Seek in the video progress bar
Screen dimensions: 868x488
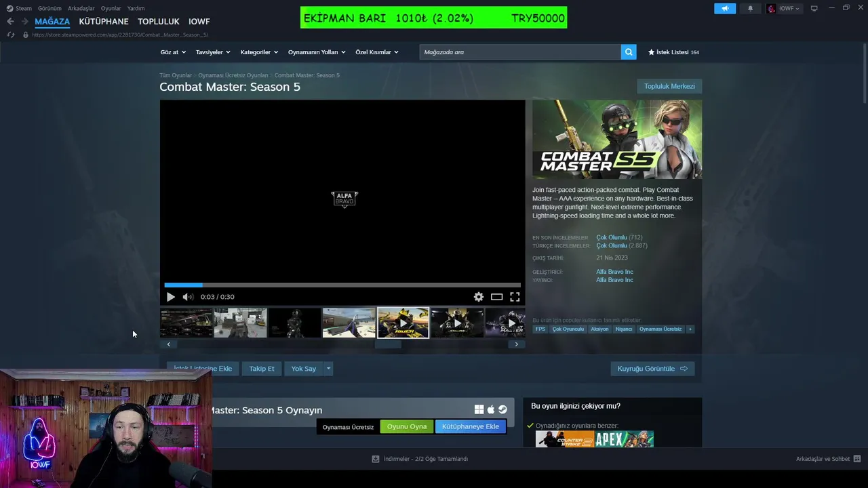pos(342,285)
